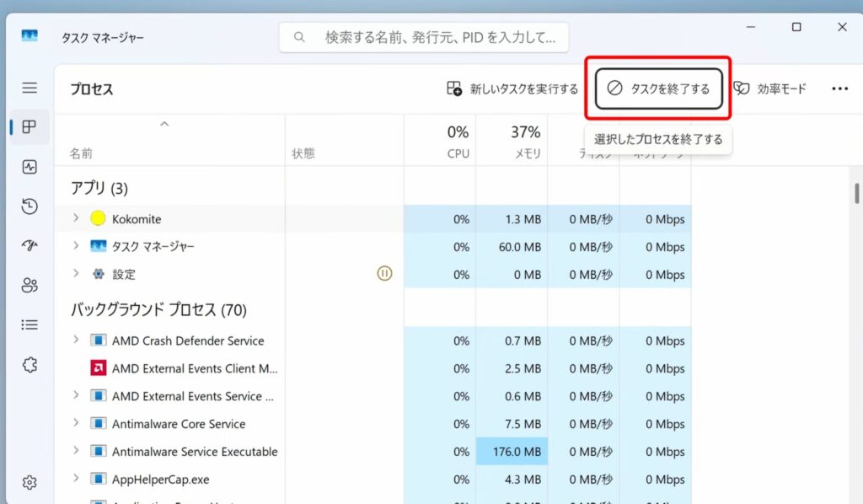The image size is (863, 504).
Task: Click the three-dot more options button
Action: point(839,88)
